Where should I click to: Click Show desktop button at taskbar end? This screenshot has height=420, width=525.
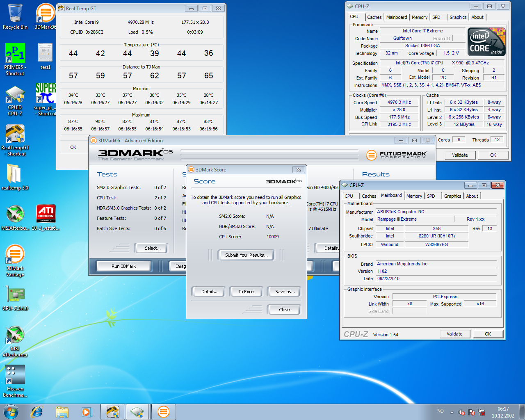pyautogui.click(x=522, y=412)
